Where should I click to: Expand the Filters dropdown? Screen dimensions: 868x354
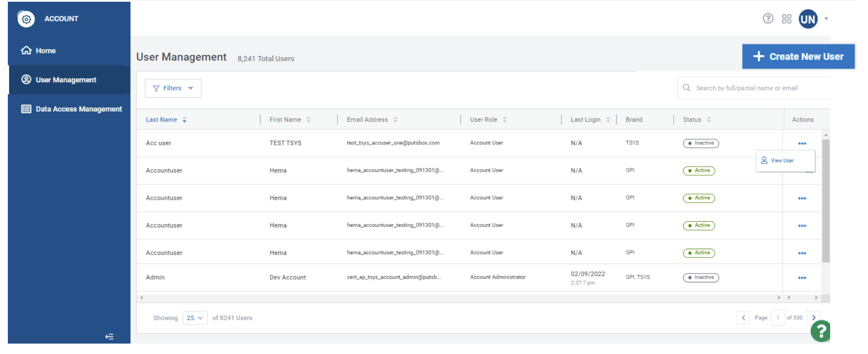pos(173,88)
